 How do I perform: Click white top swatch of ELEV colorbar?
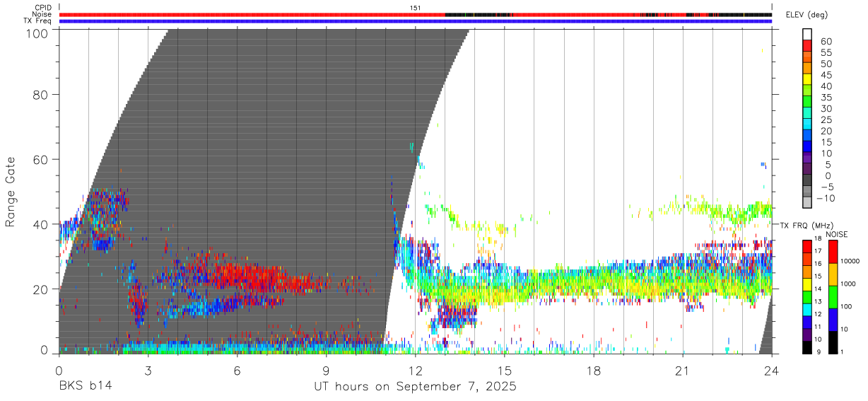point(808,35)
